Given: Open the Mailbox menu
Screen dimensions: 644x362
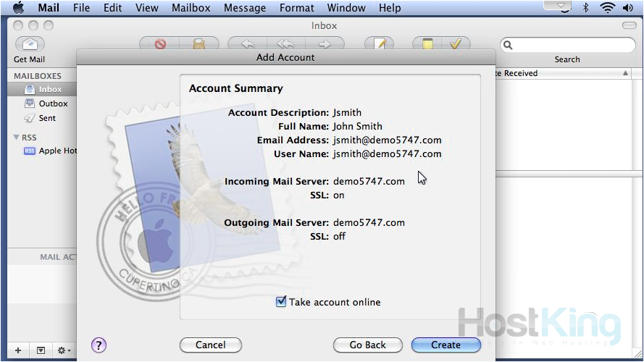Looking at the screenshot, I should [x=191, y=8].
